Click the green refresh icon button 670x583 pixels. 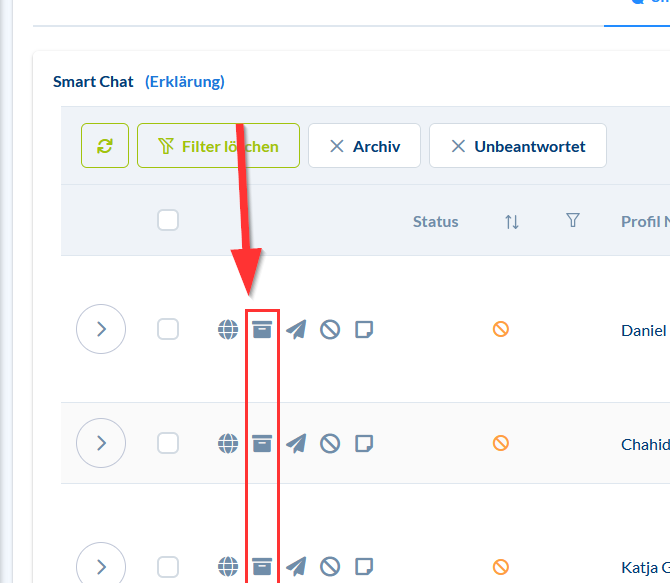pyautogui.click(x=105, y=146)
